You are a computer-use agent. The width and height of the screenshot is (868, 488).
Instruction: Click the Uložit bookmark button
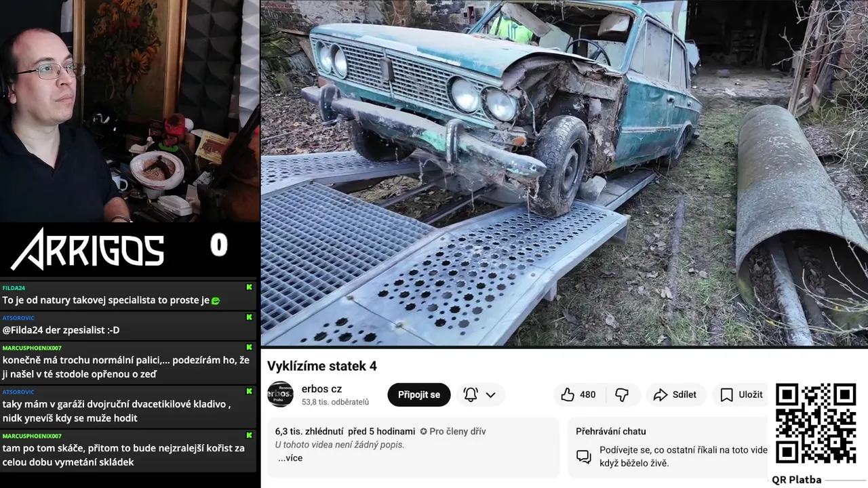[741, 394]
